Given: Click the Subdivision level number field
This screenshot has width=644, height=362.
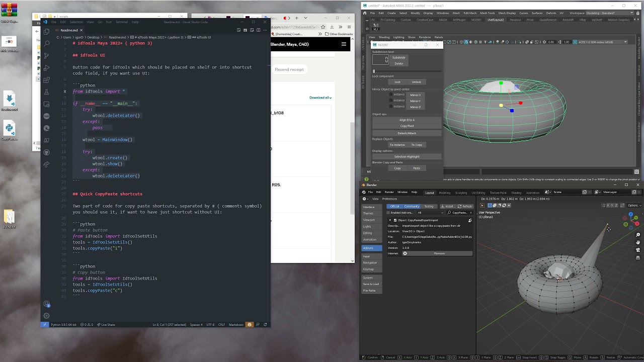Looking at the screenshot, I should click(x=380, y=59).
